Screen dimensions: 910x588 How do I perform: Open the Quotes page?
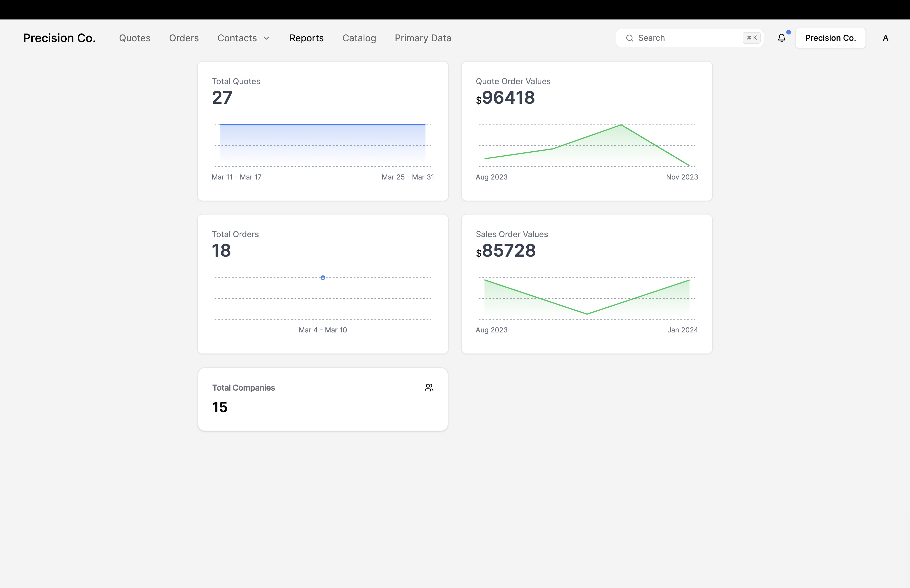[x=134, y=38]
